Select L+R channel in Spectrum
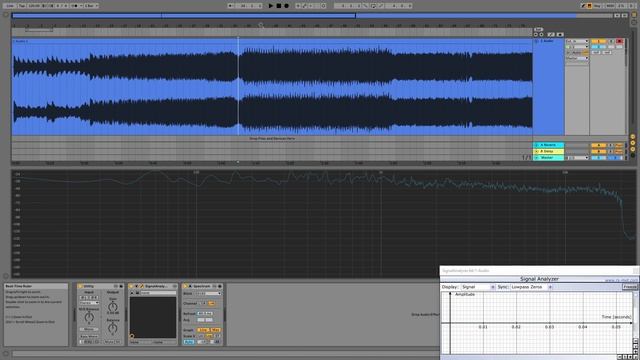This screenshot has width=640, height=360. click(211, 303)
